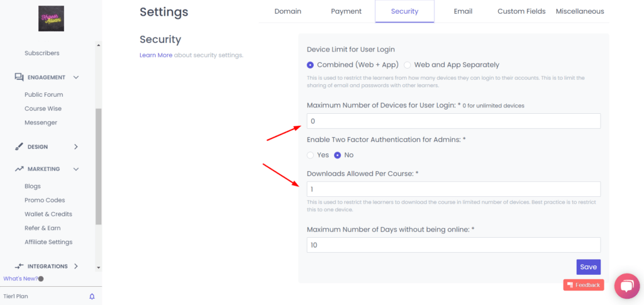Click the Downloads Allowed Per Course field
644x305 pixels.
click(x=453, y=189)
